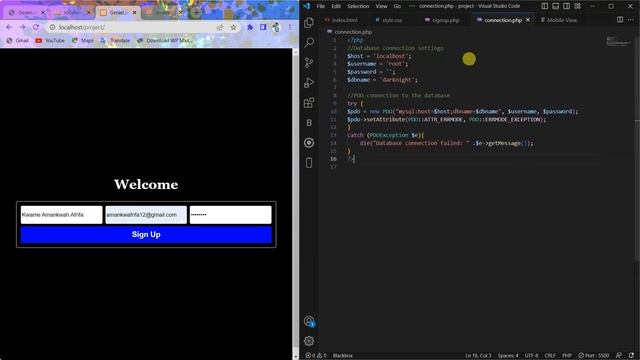
Task: Select the name field with Kwame Amankwah
Action: coord(62,215)
